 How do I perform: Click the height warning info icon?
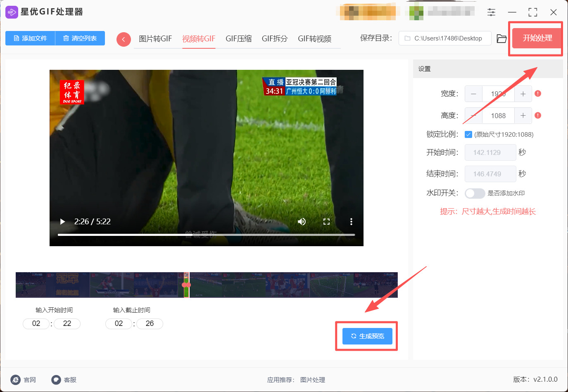pos(538,115)
